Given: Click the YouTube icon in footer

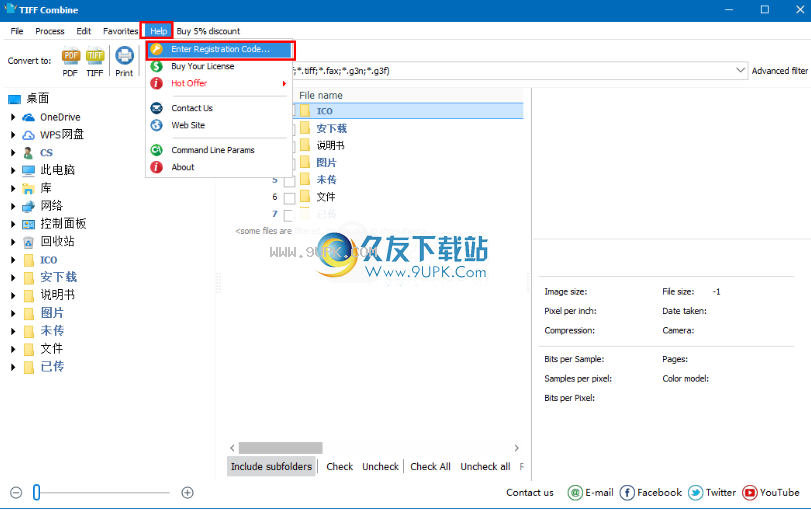Looking at the screenshot, I should (x=749, y=493).
